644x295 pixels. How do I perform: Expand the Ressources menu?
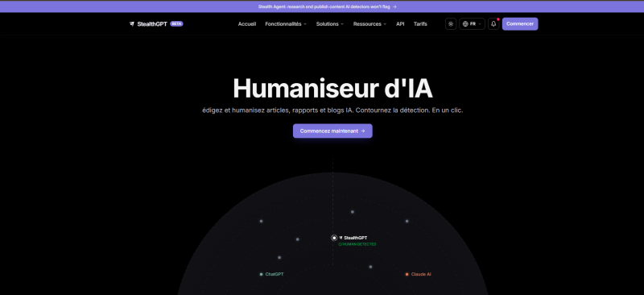(x=369, y=24)
